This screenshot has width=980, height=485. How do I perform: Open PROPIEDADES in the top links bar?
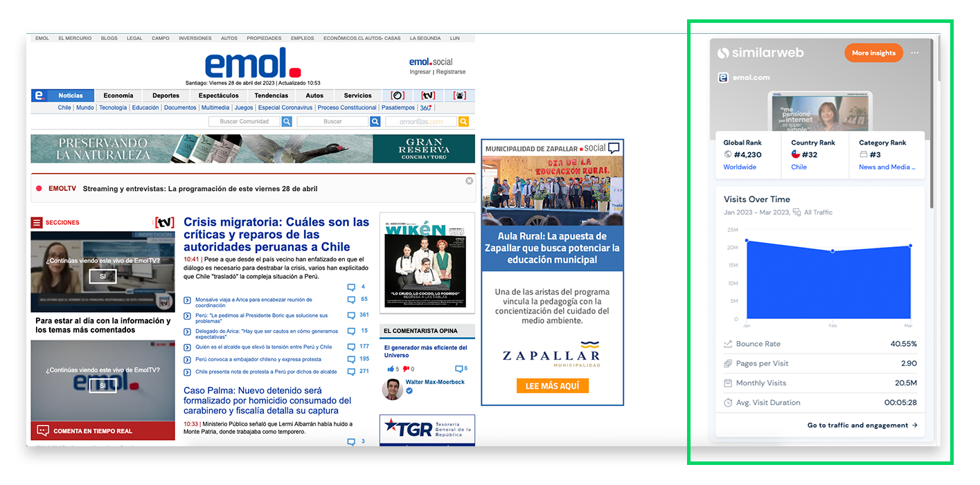click(264, 39)
